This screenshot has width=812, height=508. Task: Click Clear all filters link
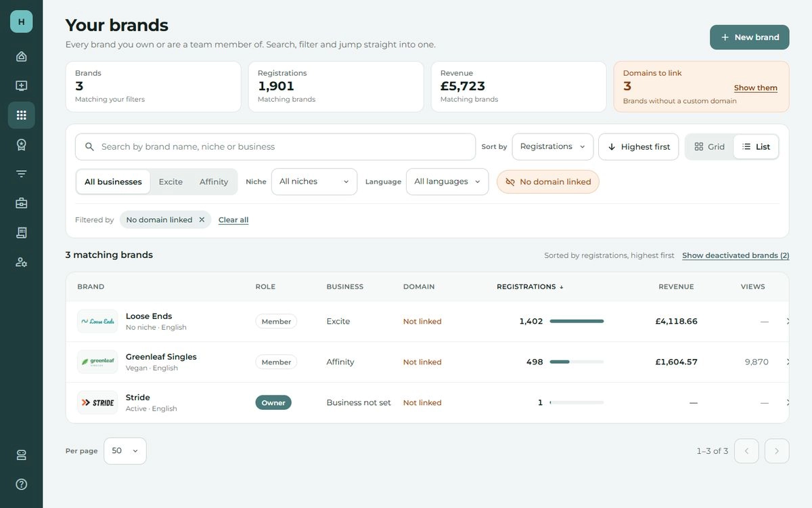[233, 220]
